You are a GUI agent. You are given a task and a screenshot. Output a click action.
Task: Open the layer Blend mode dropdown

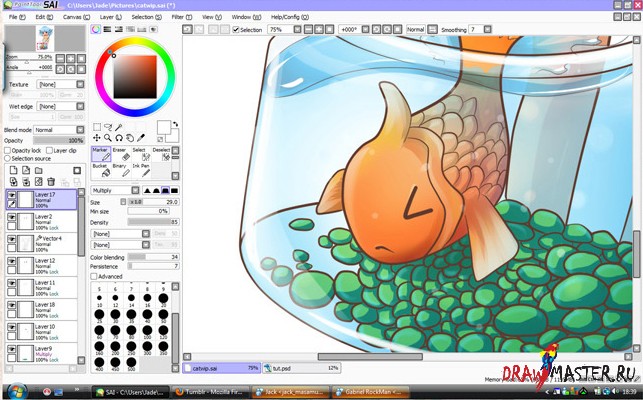[59, 130]
